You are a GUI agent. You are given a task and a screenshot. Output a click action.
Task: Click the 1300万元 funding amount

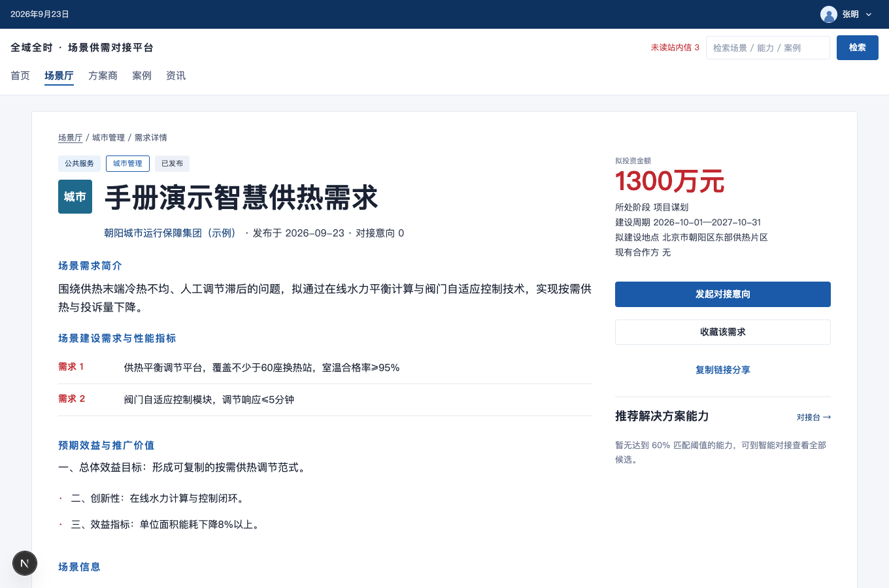click(x=670, y=182)
